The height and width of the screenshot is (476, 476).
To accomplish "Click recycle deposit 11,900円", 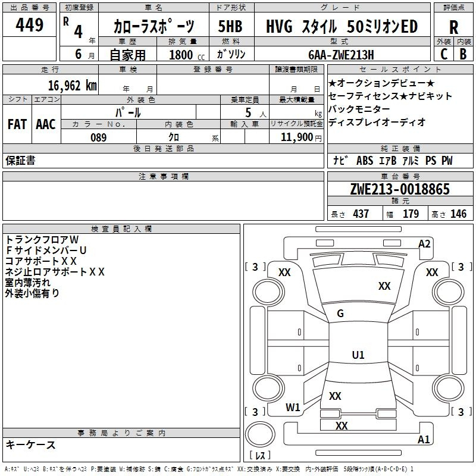I will coord(301,137).
